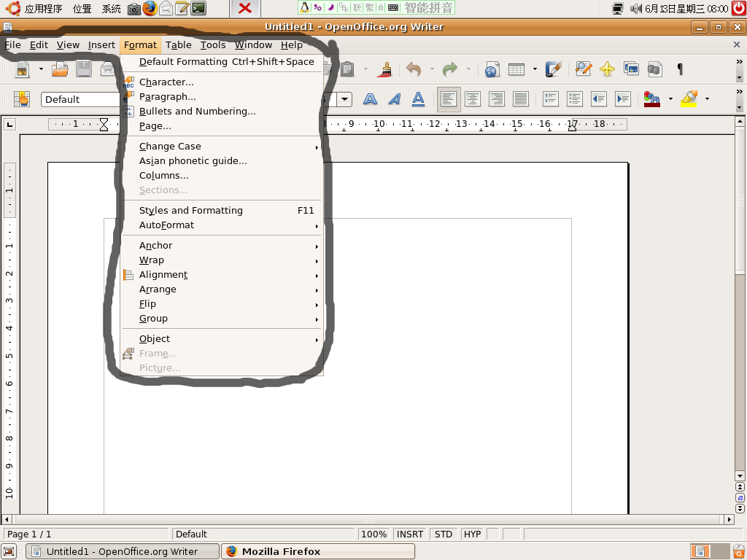Viewport: 747px width, 560px height.
Task: Expand the standard toolbar's overflow chevron
Action: tap(740, 62)
